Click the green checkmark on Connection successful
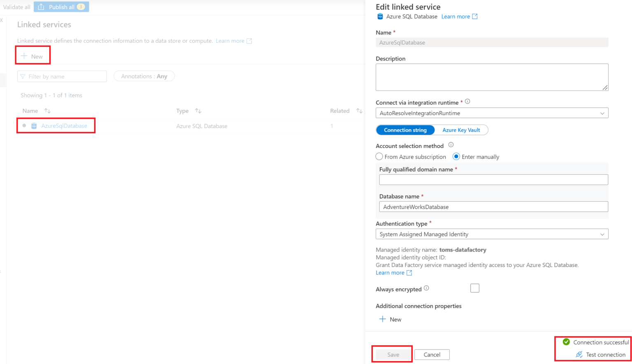Screen dimensions: 632x364 (x=567, y=342)
